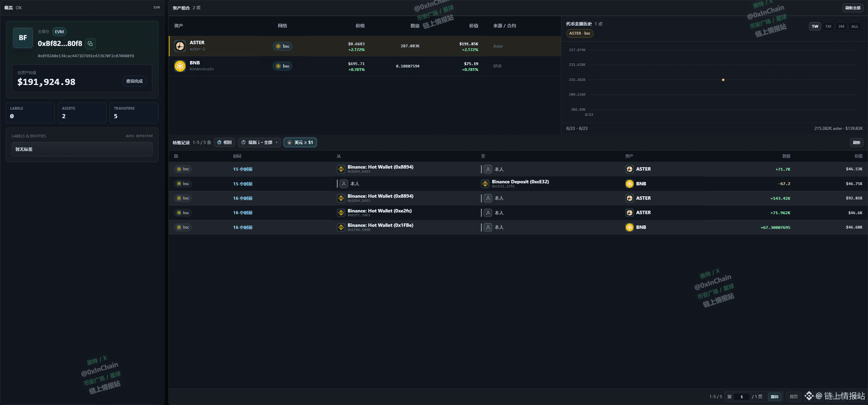
Task: Click the bsc network chip on binancecoin row
Action: tap(282, 66)
